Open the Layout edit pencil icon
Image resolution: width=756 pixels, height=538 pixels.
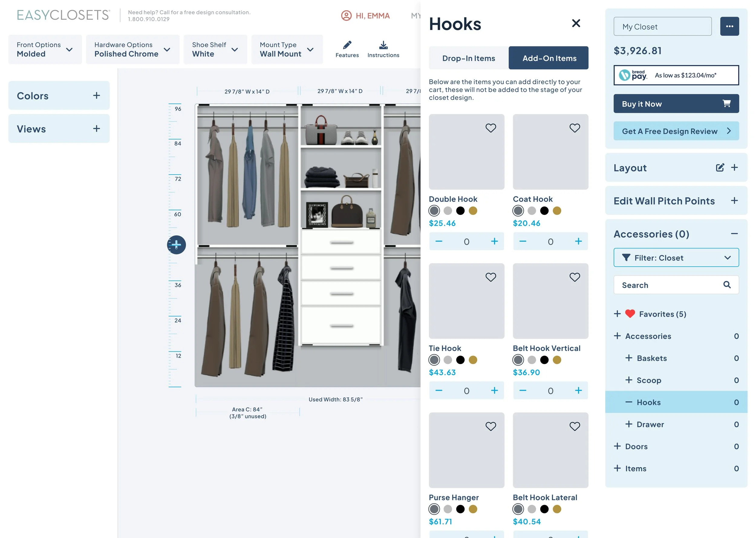tap(720, 168)
